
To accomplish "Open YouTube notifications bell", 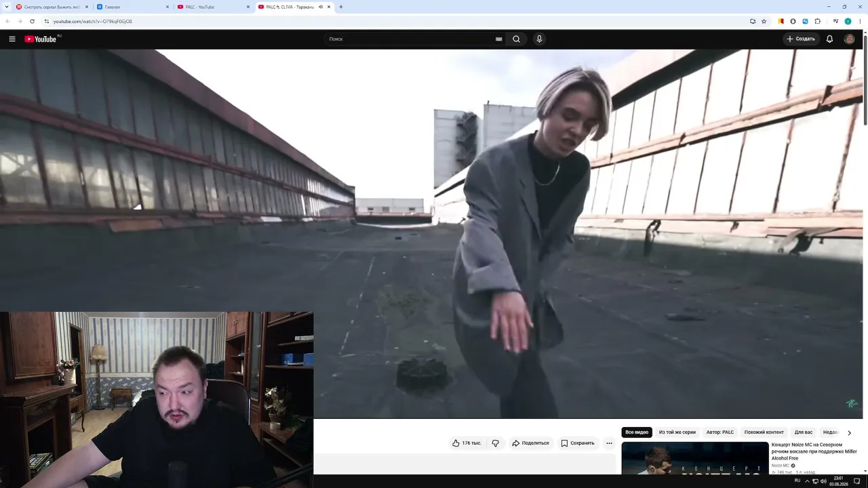I will (829, 39).
